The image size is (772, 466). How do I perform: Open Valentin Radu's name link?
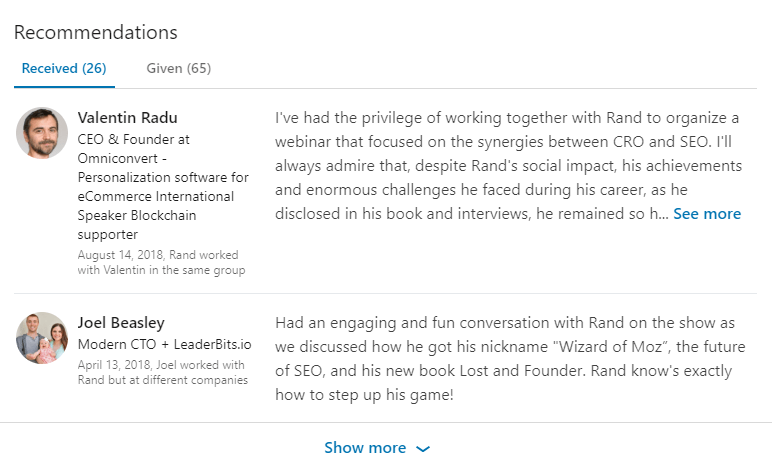128,118
